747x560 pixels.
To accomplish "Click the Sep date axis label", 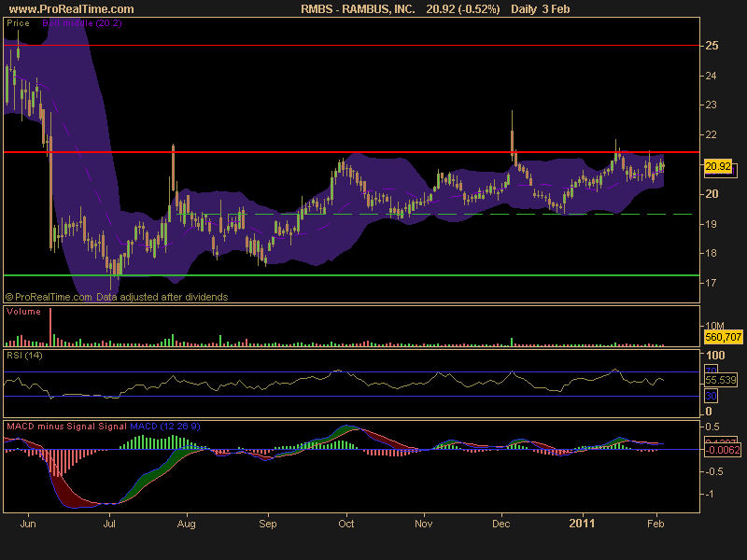I will (x=268, y=524).
